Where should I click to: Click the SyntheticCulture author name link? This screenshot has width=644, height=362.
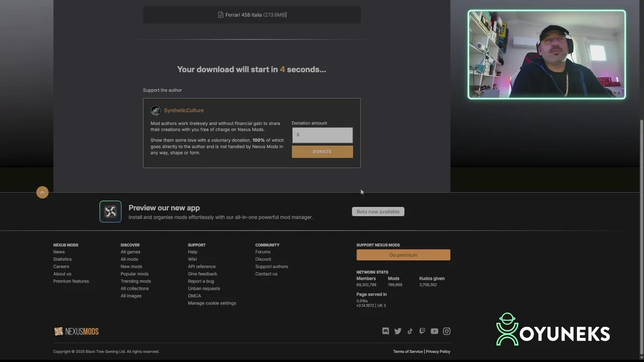[184, 111]
